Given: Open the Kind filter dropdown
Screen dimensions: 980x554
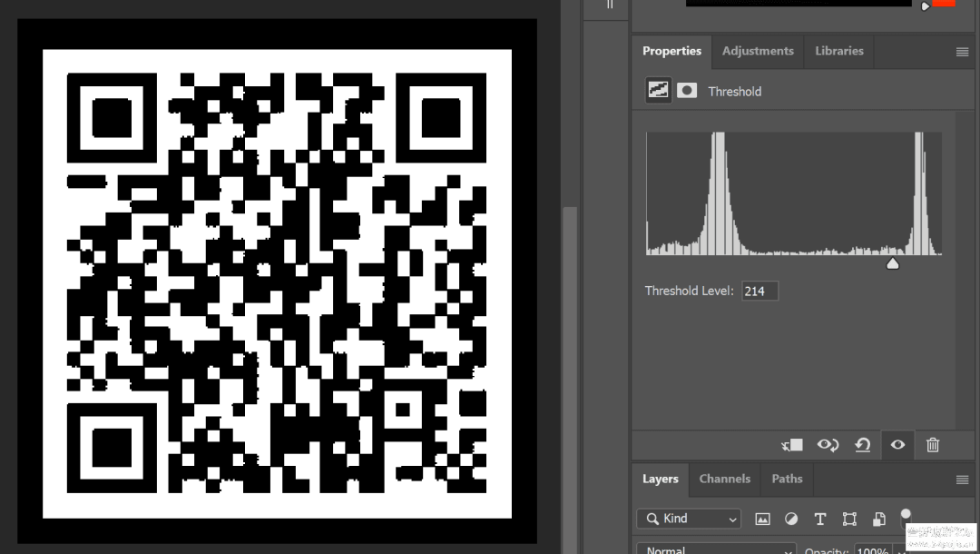Looking at the screenshot, I should 689,519.
